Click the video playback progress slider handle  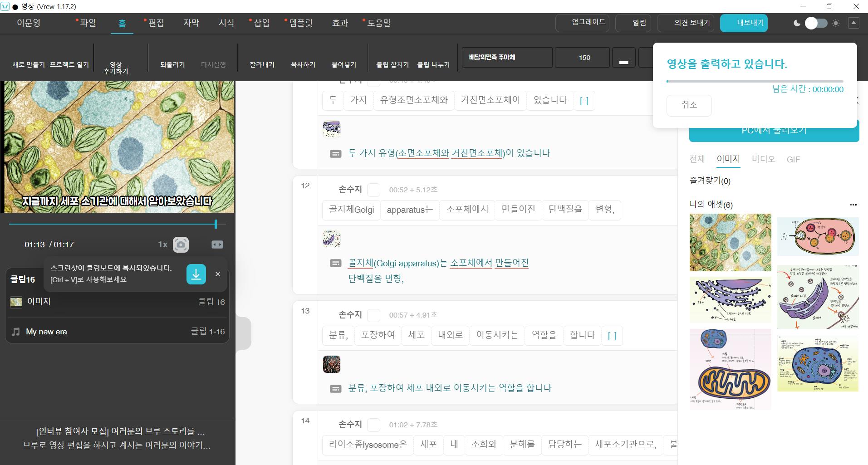coord(216,224)
